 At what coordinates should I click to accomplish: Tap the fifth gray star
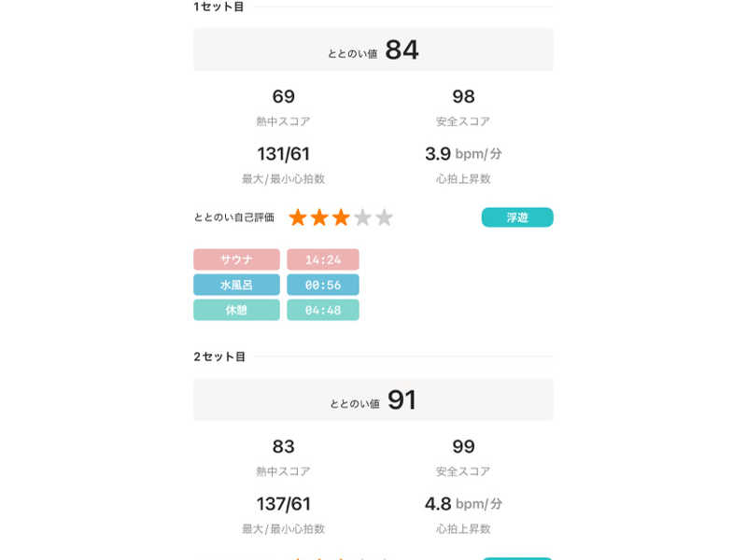click(x=384, y=217)
